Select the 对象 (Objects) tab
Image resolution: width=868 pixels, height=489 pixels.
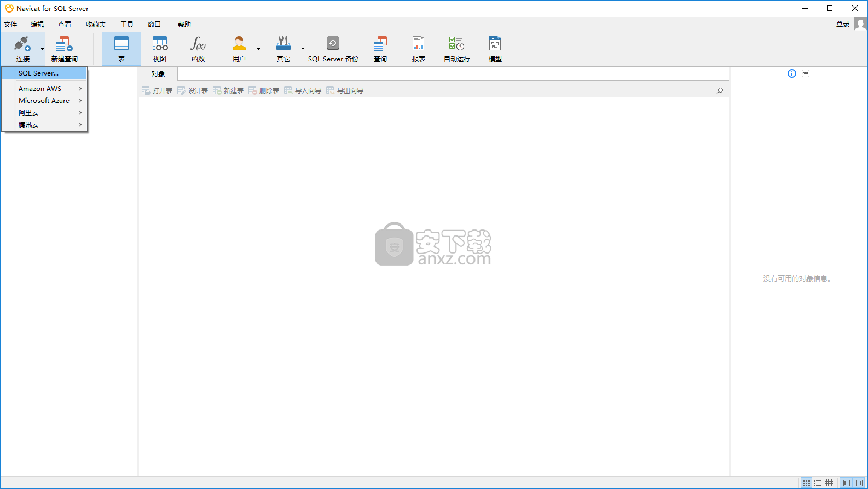pyautogui.click(x=158, y=74)
